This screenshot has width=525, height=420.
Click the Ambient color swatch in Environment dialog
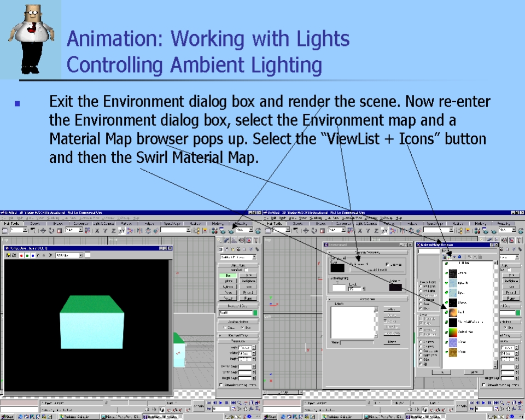click(395, 287)
